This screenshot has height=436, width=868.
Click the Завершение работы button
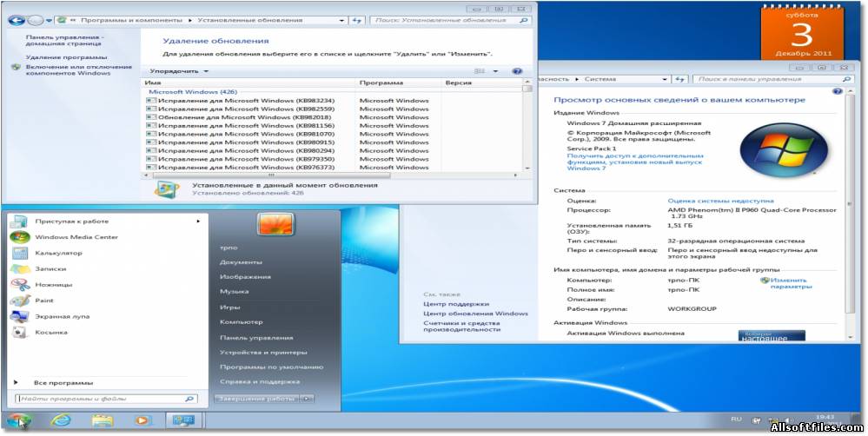[x=255, y=399]
